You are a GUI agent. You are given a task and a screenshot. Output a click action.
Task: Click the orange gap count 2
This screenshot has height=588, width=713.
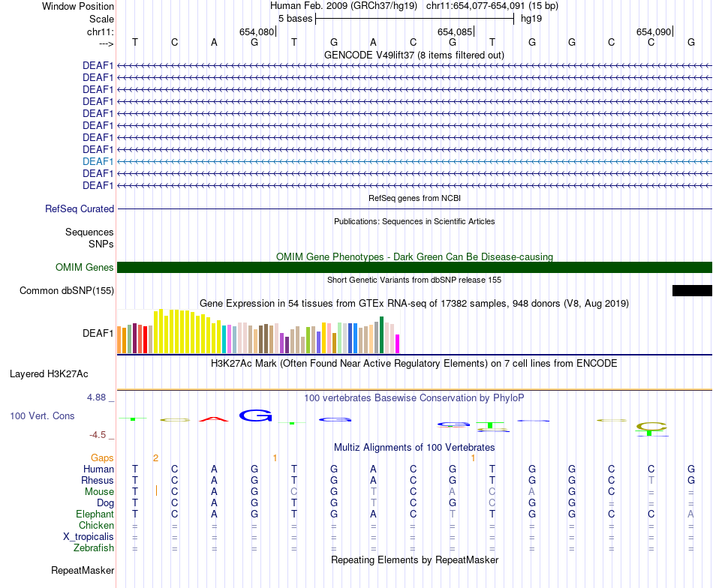click(x=155, y=458)
